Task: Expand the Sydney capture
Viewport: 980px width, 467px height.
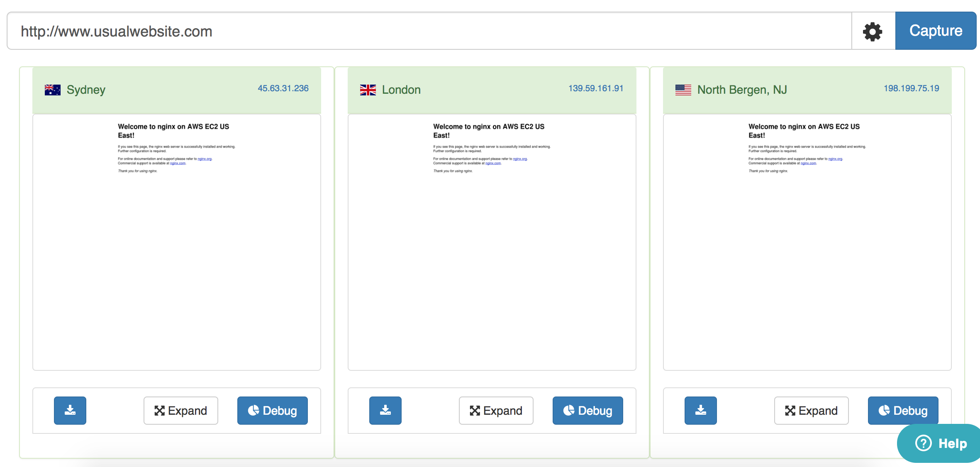Action: pyautogui.click(x=181, y=410)
